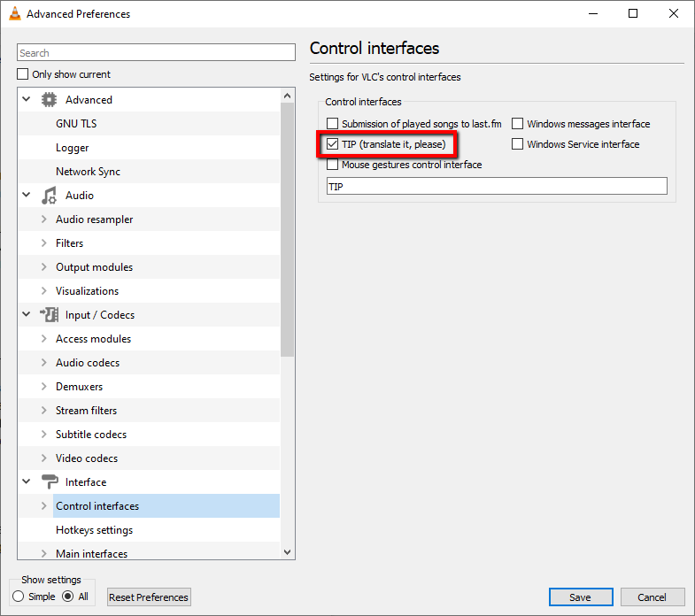695x616 pixels.
Task: Click the Reset Preferences button
Action: click(149, 597)
